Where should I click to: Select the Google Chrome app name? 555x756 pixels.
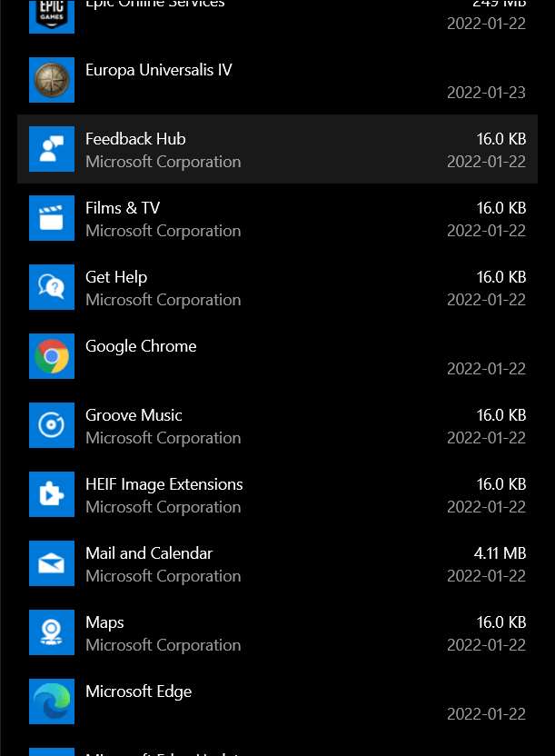coord(141,346)
